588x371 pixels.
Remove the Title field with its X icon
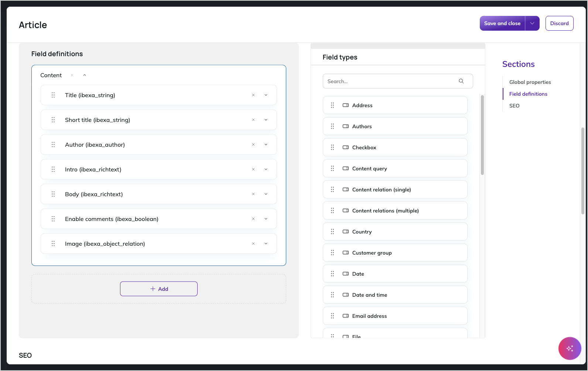(x=253, y=95)
